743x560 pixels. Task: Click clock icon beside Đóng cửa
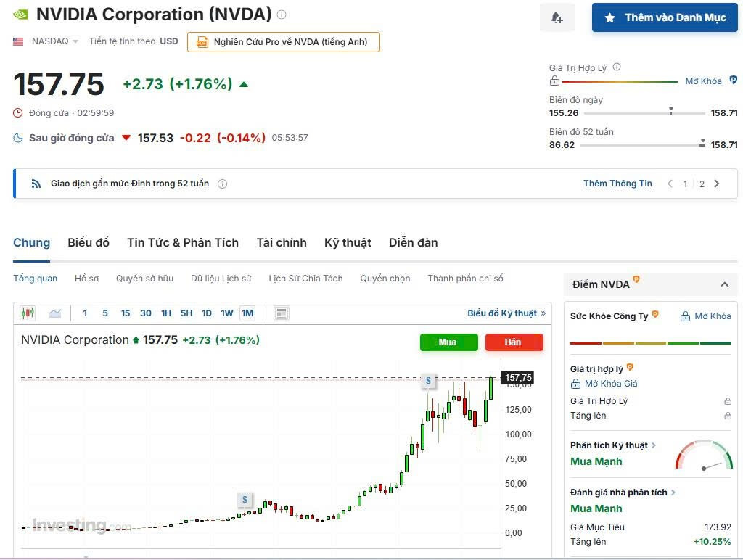tap(17, 112)
